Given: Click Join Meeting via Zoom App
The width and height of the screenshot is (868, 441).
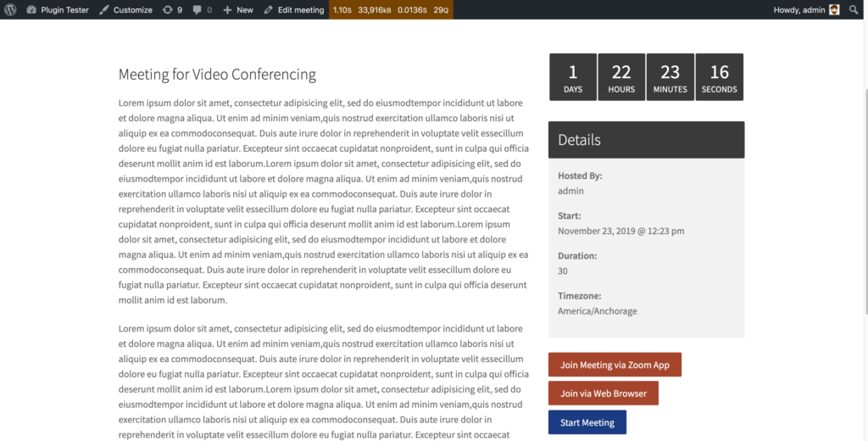Looking at the screenshot, I should tap(615, 365).
